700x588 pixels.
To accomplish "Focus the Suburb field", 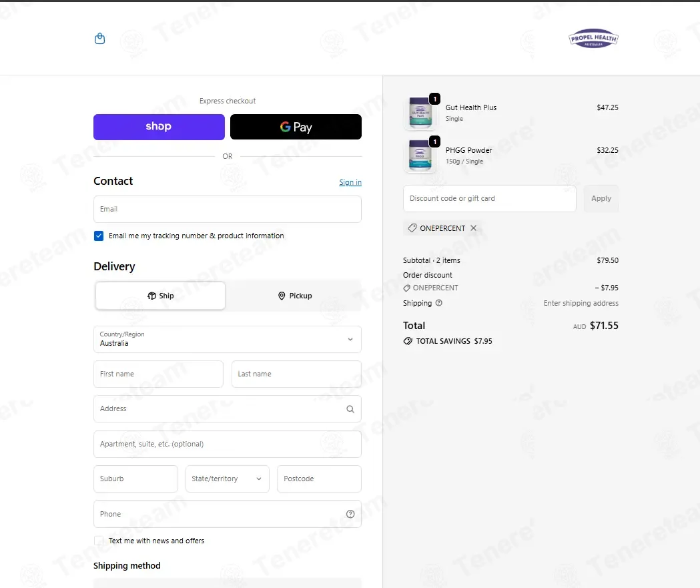I will coord(135,479).
